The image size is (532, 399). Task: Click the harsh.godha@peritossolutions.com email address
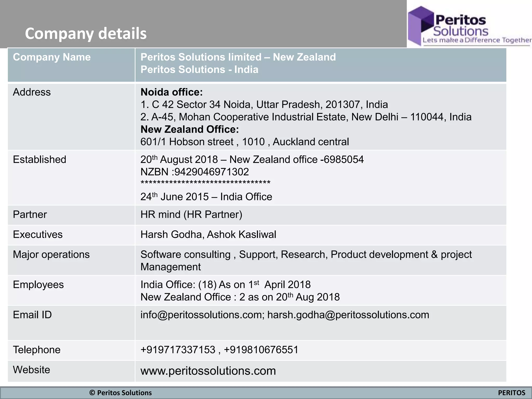pyautogui.click(x=348, y=315)
